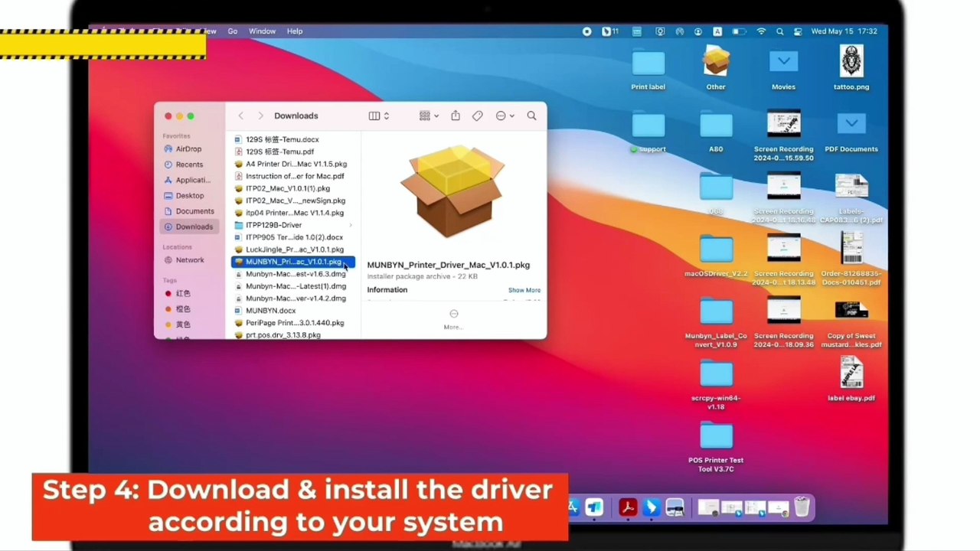The height and width of the screenshot is (551, 980).
Task: Open the Window menu
Action: click(262, 31)
